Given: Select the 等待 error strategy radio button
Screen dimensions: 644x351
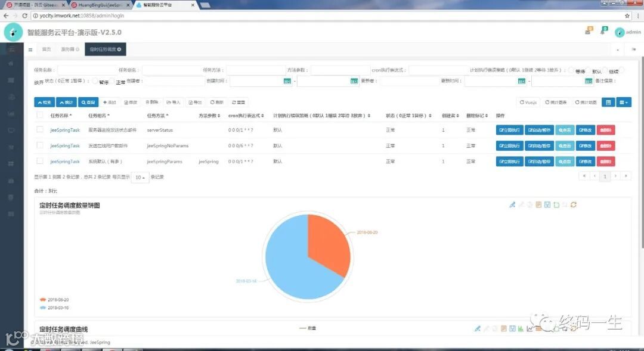Looking at the screenshot, I should 571,70.
